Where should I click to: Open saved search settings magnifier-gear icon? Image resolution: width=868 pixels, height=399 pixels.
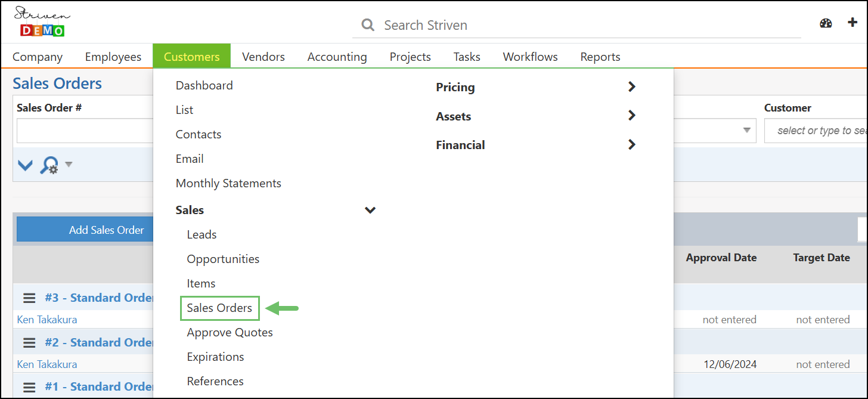pyautogui.click(x=49, y=165)
